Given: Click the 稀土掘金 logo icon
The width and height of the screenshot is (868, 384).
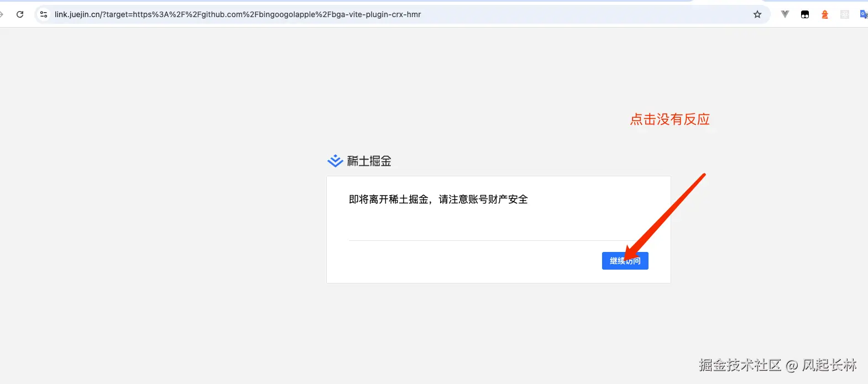Looking at the screenshot, I should click(335, 161).
